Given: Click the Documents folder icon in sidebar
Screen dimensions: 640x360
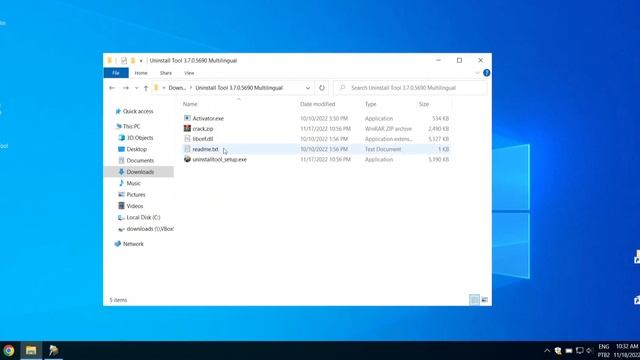Looking at the screenshot, I should point(121,160).
